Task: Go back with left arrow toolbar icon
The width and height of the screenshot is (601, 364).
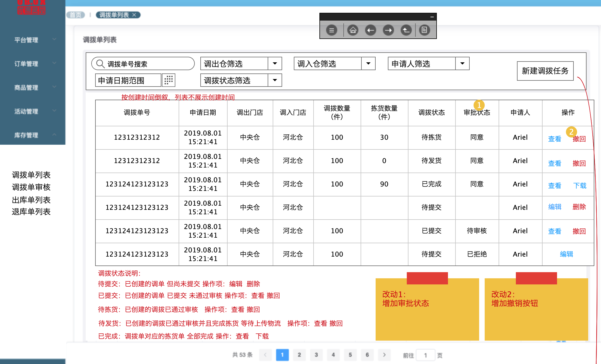Action: (x=371, y=30)
